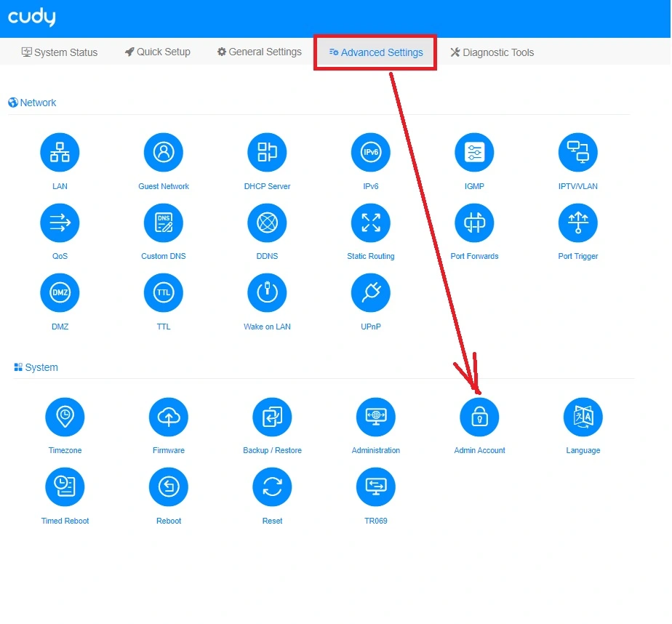The image size is (672, 624).
Task: Open Port Forwards icon
Action: click(x=474, y=223)
